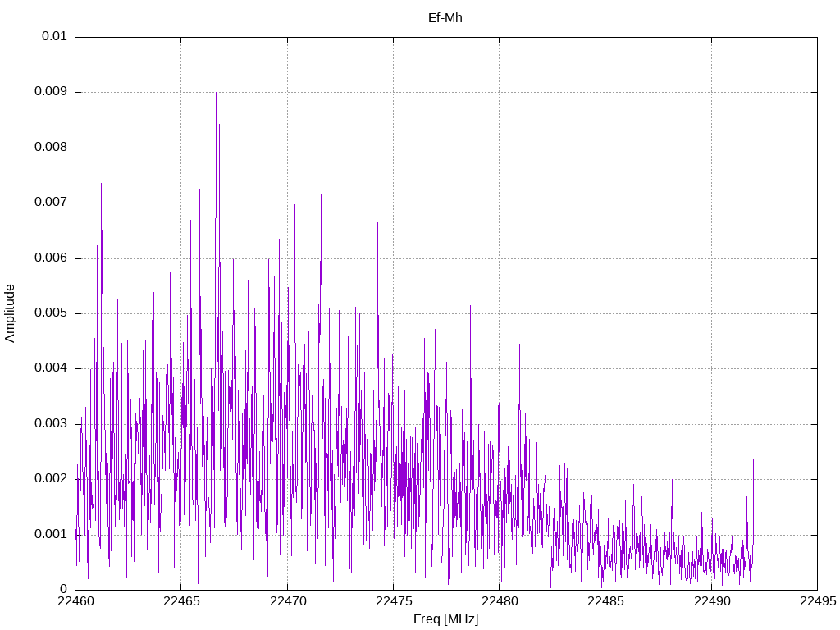Click the 22470 x-axis tick label
The width and height of the screenshot is (840, 630).
tap(287, 601)
